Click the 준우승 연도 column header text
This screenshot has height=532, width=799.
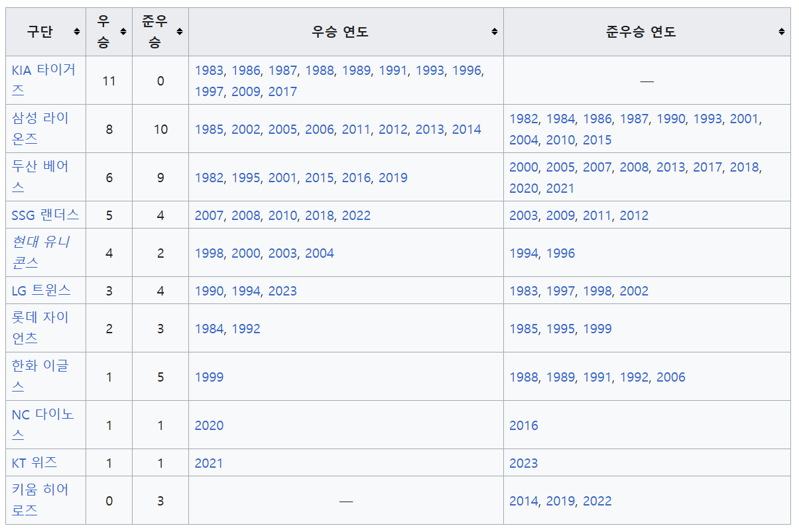tap(641, 32)
